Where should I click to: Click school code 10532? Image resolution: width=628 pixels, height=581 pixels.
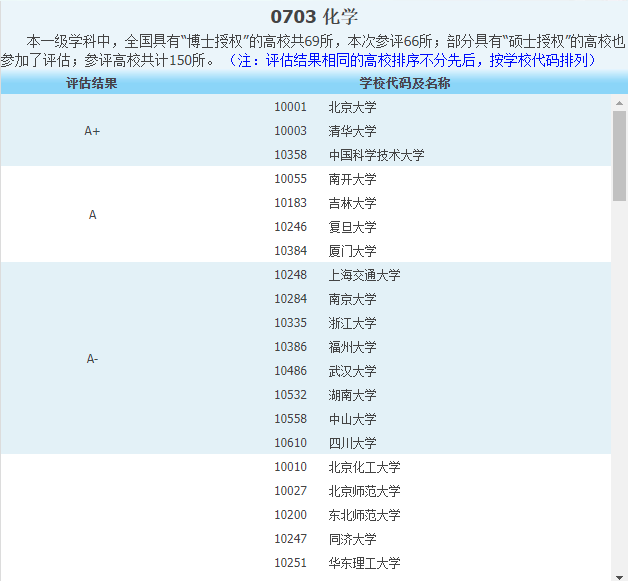(290, 395)
